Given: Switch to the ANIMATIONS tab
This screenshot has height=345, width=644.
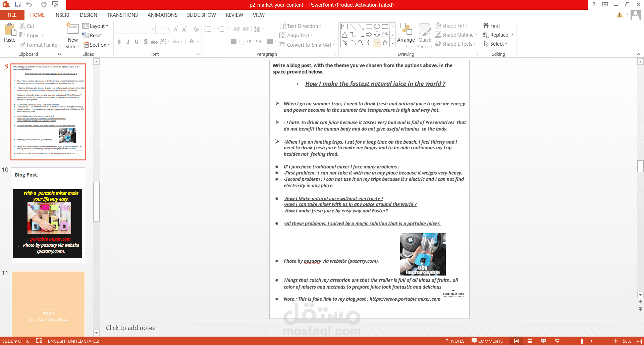Looking at the screenshot, I should 162,15.
